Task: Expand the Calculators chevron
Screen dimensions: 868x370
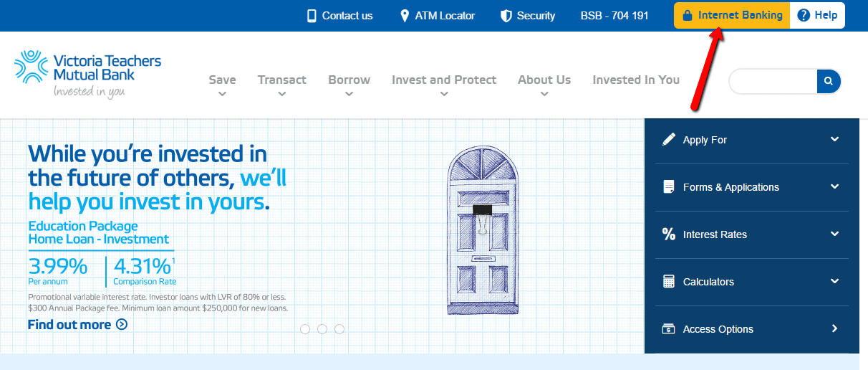Action: coord(834,281)
